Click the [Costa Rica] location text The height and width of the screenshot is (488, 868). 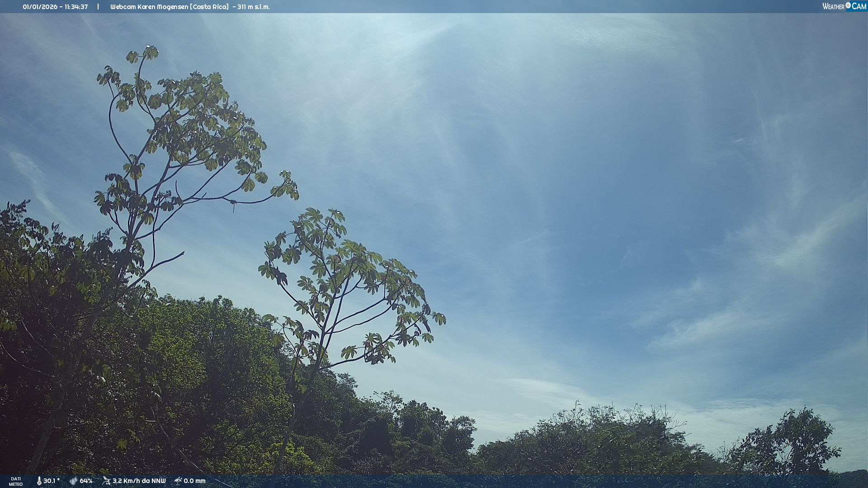click(x=209, y=7)
